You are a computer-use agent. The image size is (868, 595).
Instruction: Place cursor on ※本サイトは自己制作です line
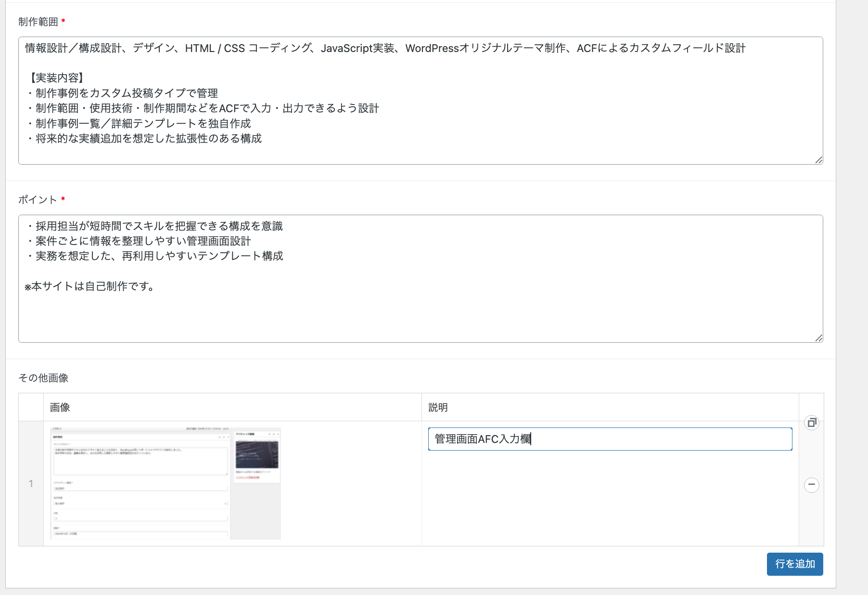[x=91, y=286]
